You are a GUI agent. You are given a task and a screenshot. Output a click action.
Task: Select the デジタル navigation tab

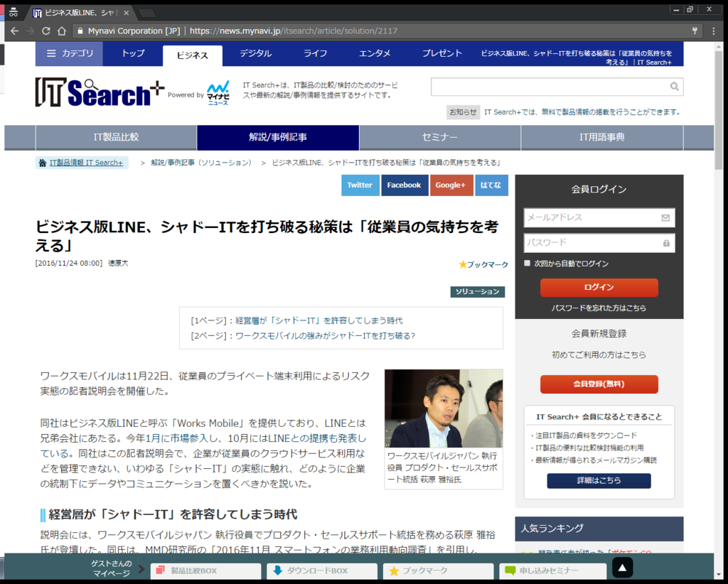[255, 53]
